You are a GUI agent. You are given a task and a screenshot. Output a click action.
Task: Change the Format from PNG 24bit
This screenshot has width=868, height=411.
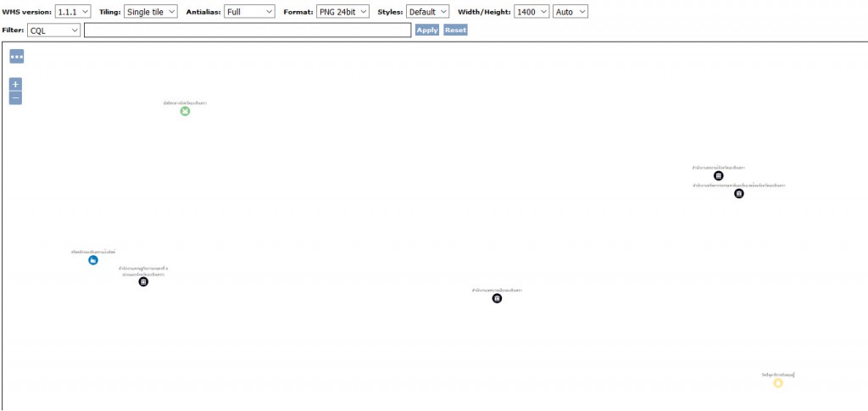[343, 12]
